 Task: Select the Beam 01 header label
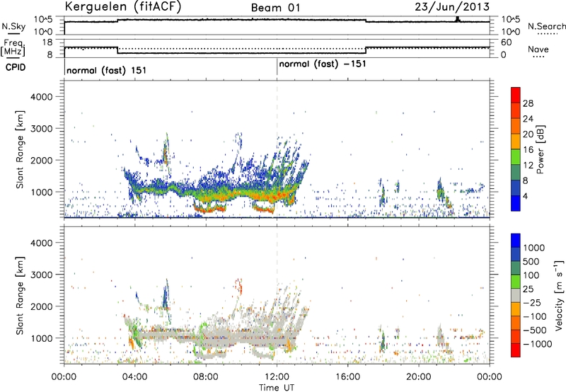(276, 8)
